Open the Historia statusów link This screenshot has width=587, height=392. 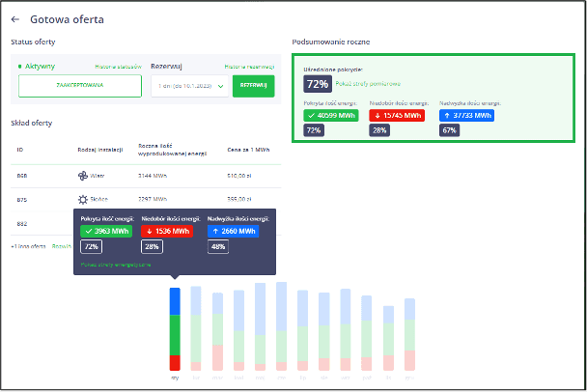pyautogui.click(x=118, y=67)
